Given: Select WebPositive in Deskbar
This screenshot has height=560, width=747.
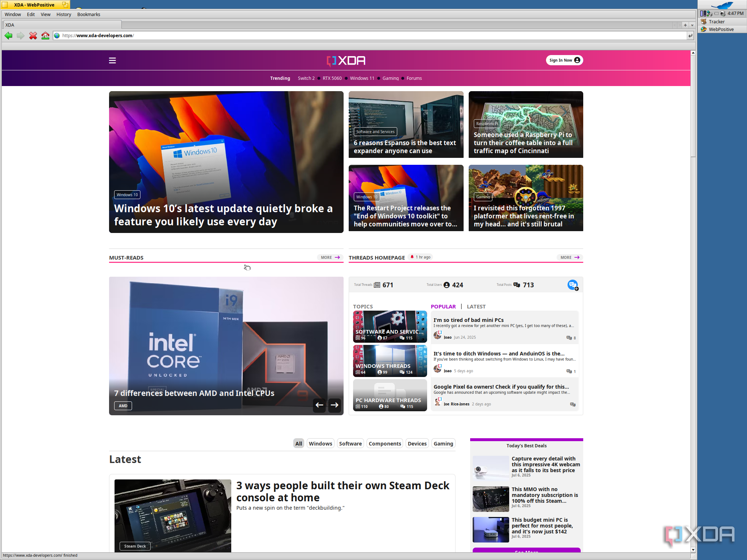Looking at the screenshot, I should pos(721,30).
